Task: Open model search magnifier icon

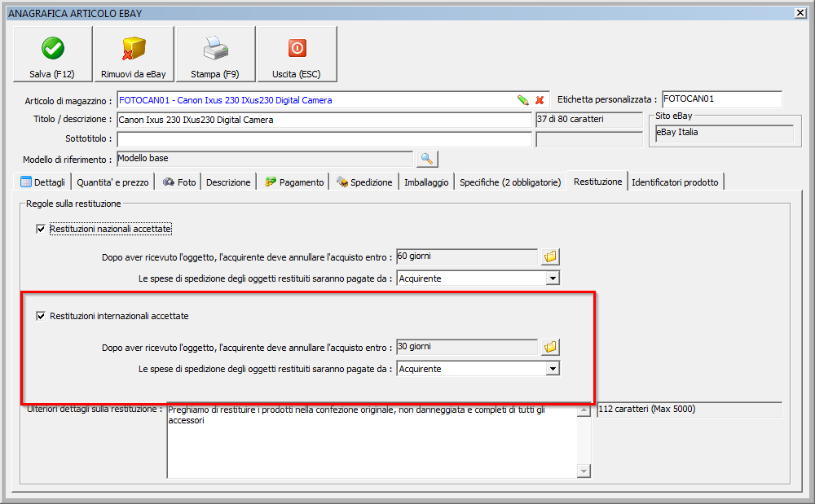Action: pyautogui.click(x=427, y=159)
